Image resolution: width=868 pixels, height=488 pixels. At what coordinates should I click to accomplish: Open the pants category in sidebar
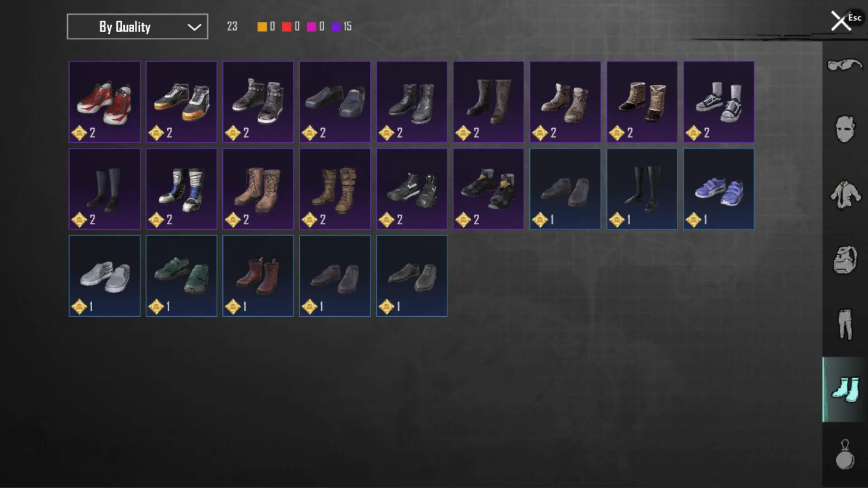(x=844, y=324)
